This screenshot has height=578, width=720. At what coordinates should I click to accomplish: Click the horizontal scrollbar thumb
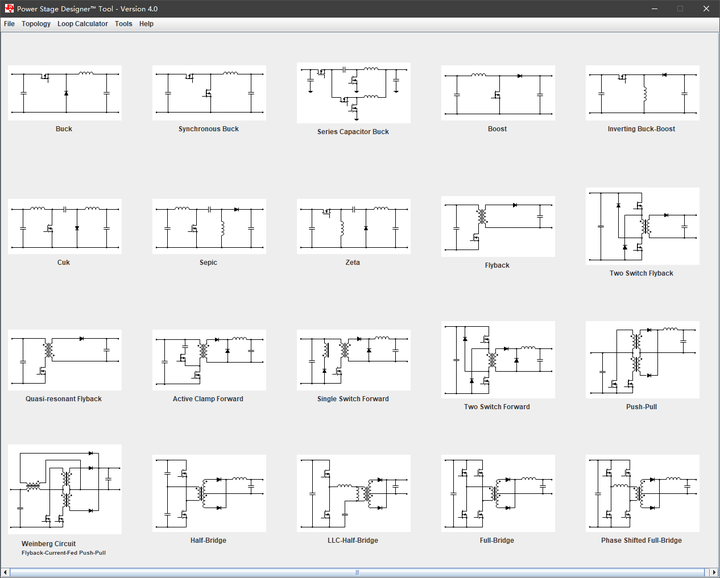click(x=358, y=572)
